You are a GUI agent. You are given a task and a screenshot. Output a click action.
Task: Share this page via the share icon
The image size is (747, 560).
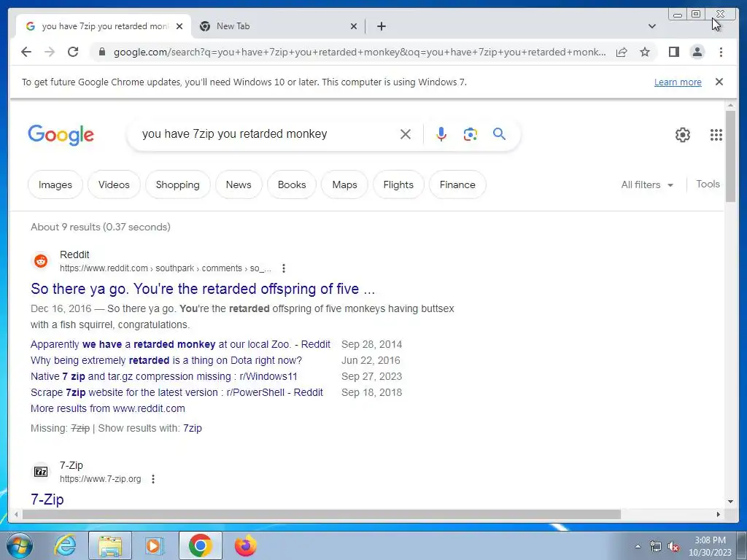622,52
